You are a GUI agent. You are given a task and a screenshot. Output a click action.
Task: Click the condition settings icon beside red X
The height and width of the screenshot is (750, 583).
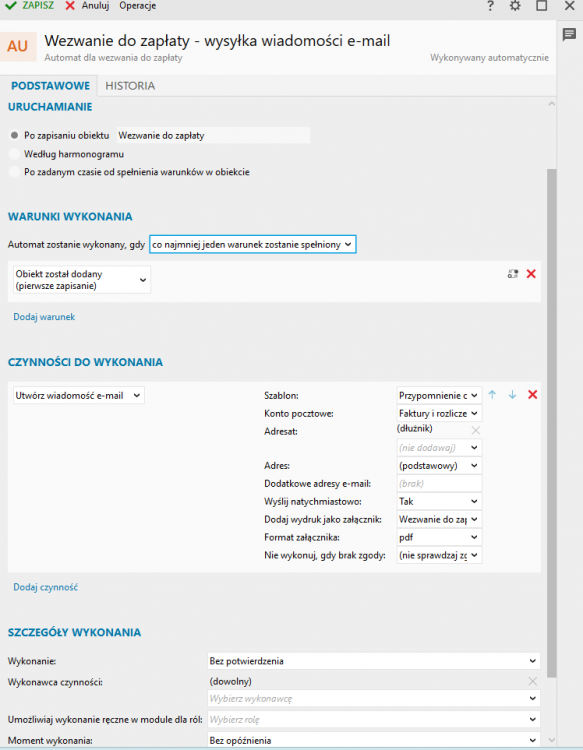tap(513, 274)
